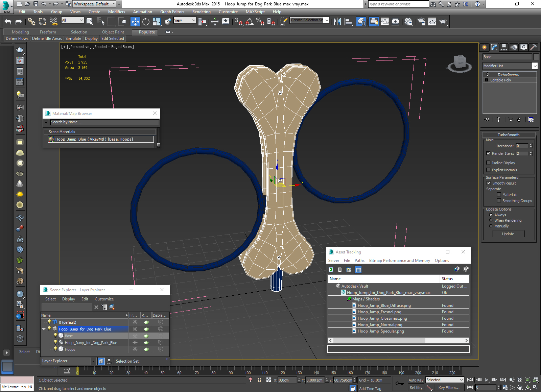The height and width of the screenshot is (392, 541).
Task: Open the Hierarchy command panel tab
Action: pyautogui.click(x=504, y=47)
